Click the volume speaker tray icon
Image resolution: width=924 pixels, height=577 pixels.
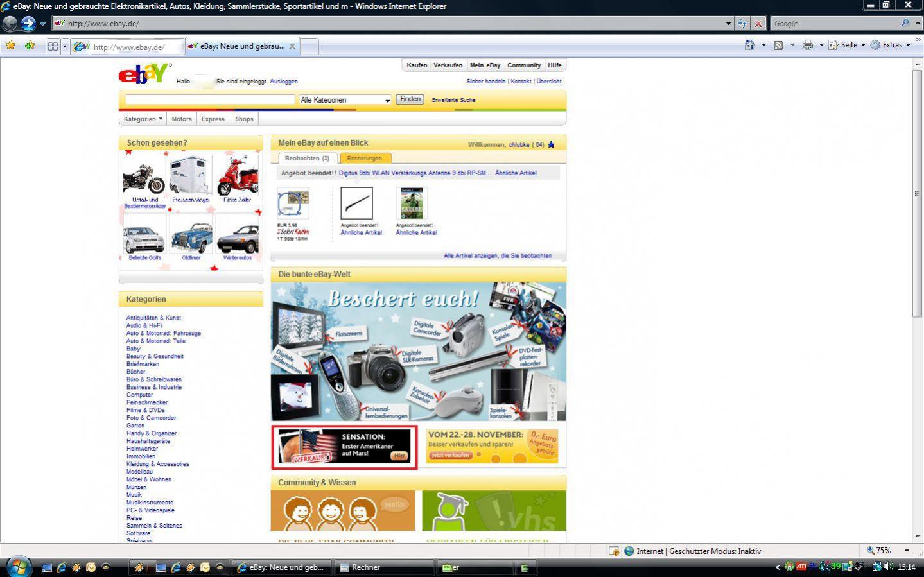click(889, 567)
